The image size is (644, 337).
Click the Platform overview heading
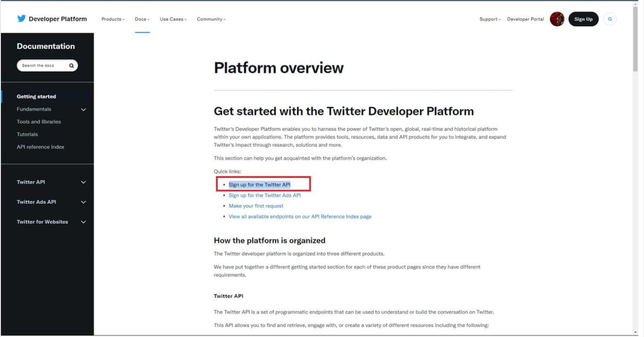[x=279, y=68]
